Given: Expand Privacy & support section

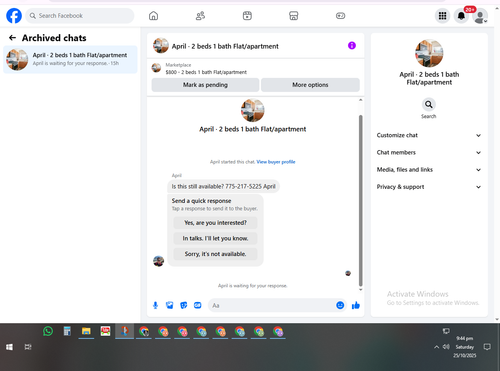Looking at the screenshot, I should pos(429,187).
